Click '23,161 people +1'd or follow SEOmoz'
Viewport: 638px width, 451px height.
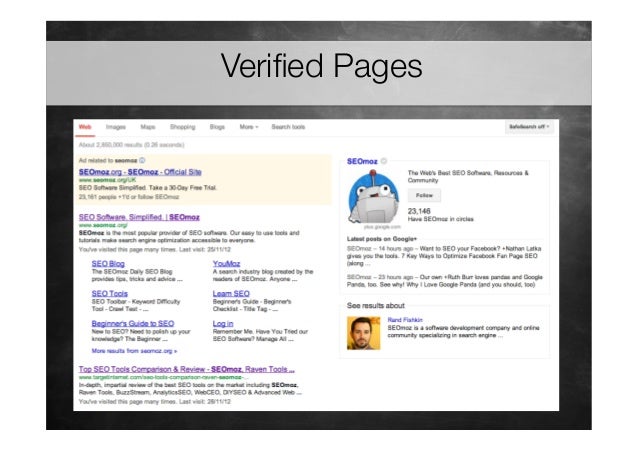click(129, 197)
